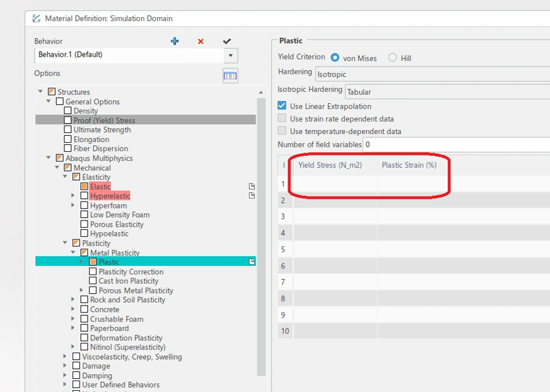Click the document icon in Hyperelastic row
This screenshot has height=392, width=550.
(x=252, y=195)
